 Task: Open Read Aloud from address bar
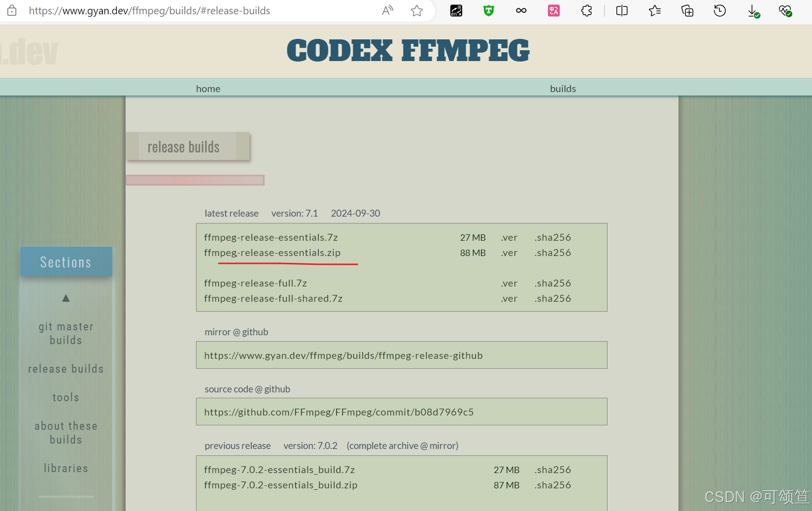pos(388,10)
